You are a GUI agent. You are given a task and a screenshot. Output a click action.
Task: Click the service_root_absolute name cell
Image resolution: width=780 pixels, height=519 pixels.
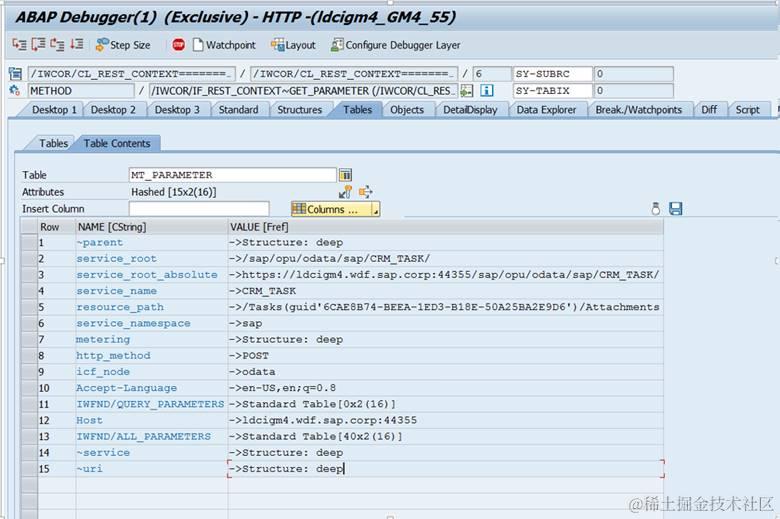point(151,275)
